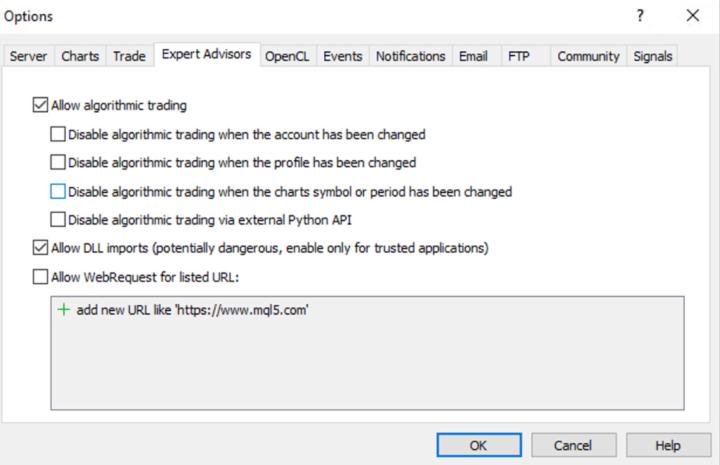Click the question mark help icon
The height and width of the screenshot is (465, 720).
[640, 17]
